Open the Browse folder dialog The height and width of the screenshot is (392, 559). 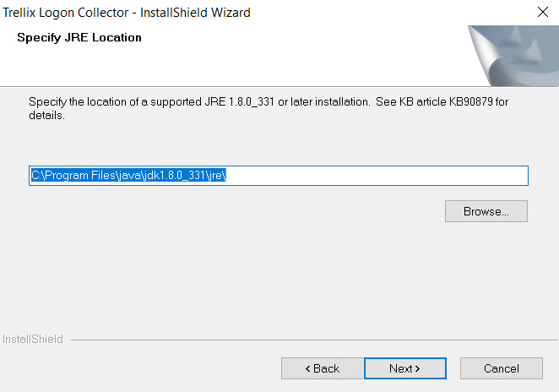click(486, 211)
